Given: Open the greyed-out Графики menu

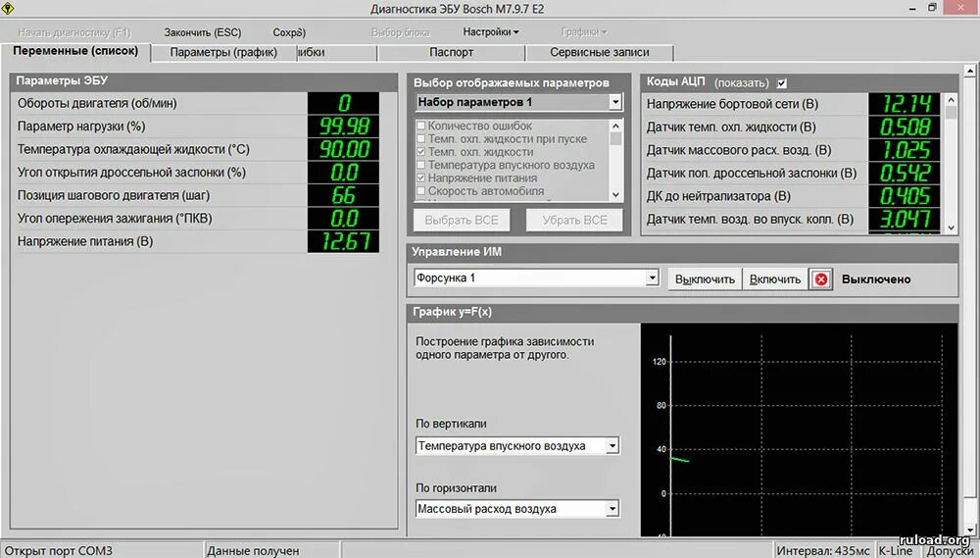Looking at the screenshot, I should 584,32.
